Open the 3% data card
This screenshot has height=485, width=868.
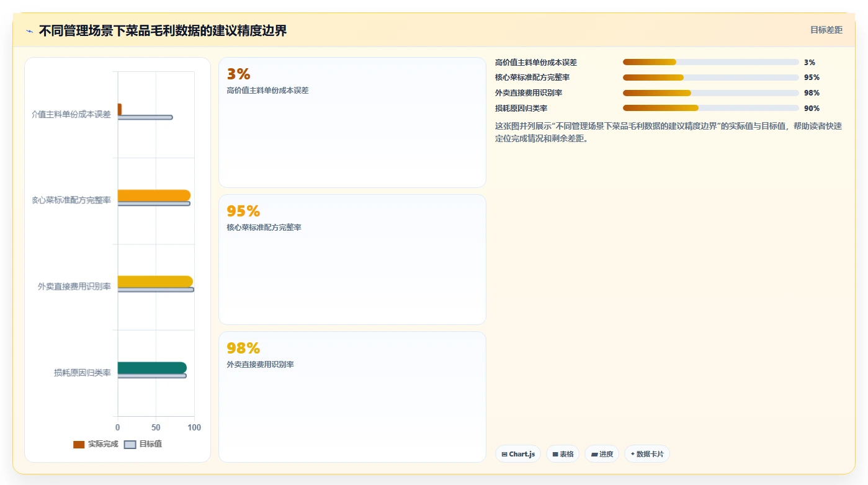point(352,122)
